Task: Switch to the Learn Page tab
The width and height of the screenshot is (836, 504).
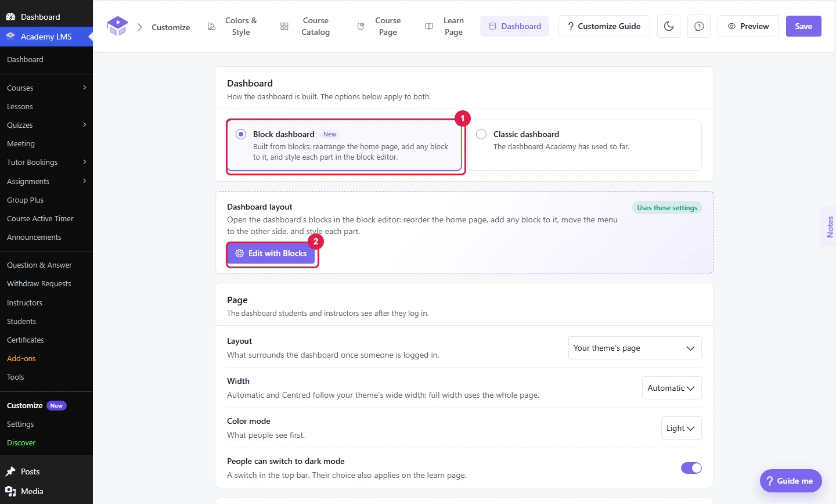Action: (x=445, y=26)
